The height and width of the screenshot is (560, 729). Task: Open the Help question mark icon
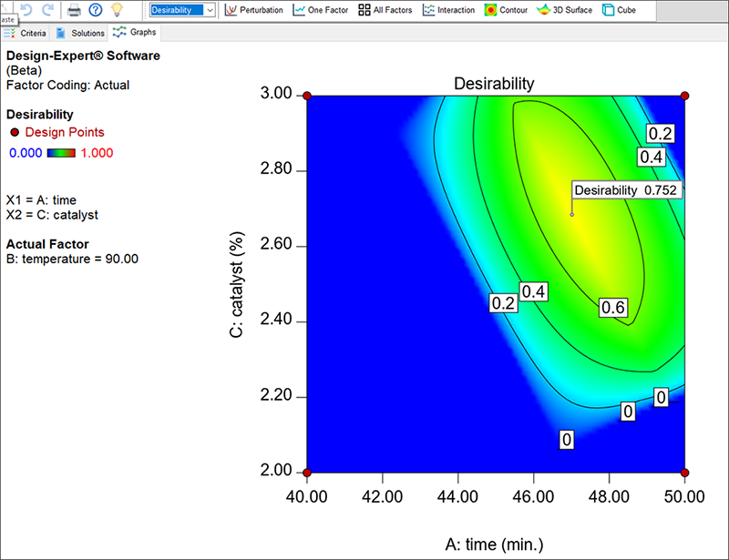point(95,10)
